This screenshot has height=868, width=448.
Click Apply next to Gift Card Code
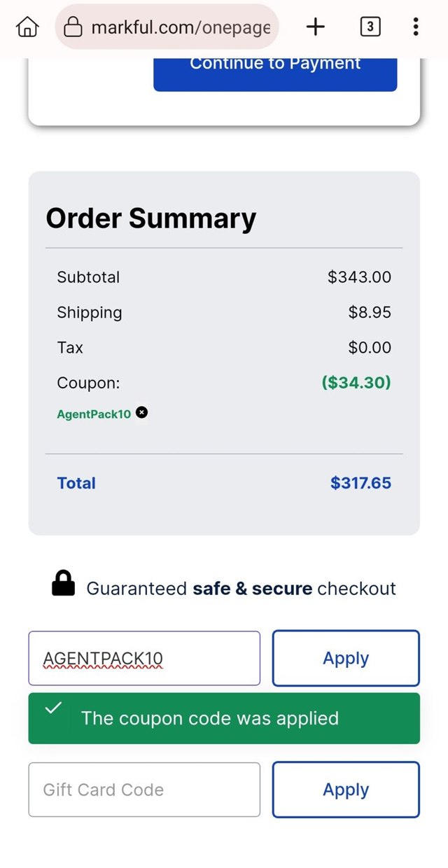tap(346, 790)
